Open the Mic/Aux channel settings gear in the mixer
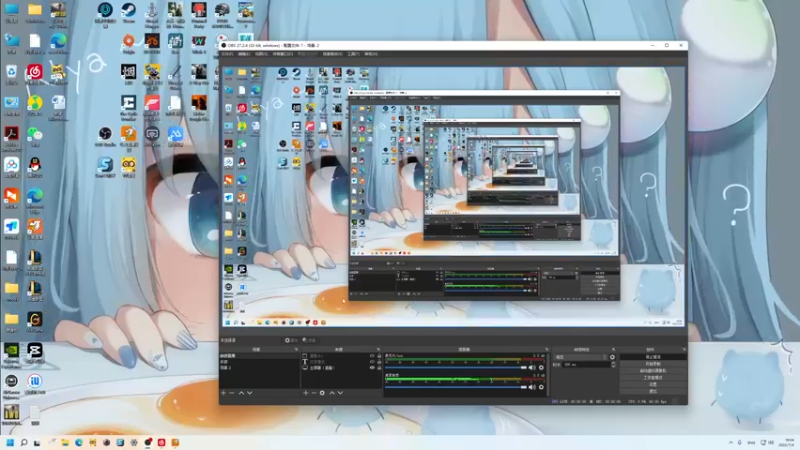The width and height of the screenshot is (800, 450). click(541, 367)
